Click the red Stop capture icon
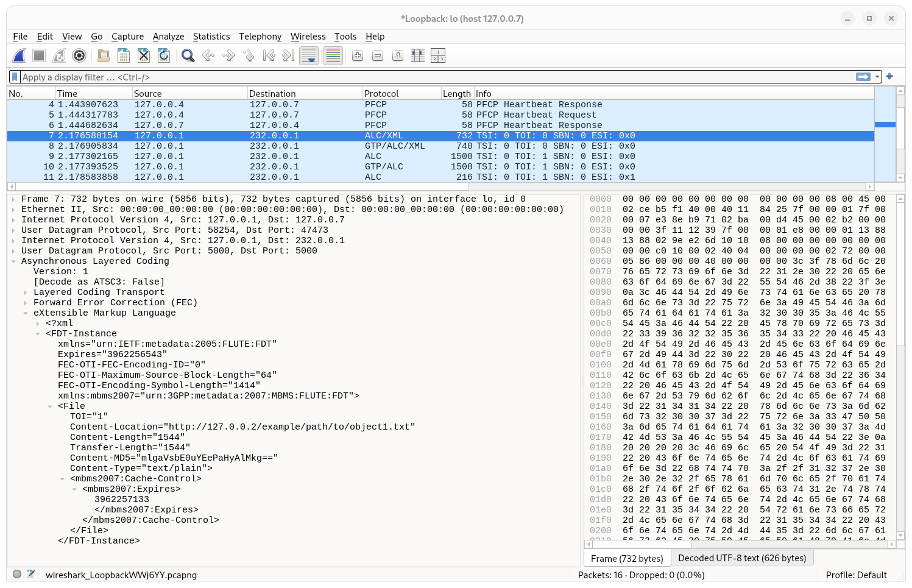912x588 pixels. pyautogui.click(x=38, y=55)
